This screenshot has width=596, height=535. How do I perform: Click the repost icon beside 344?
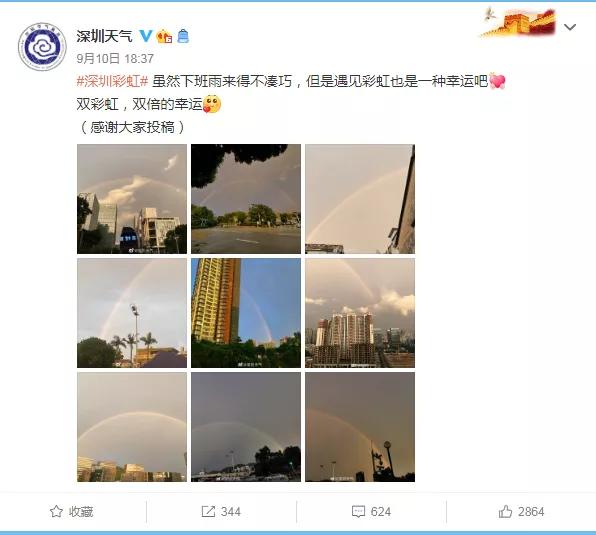tap(208, 511)
